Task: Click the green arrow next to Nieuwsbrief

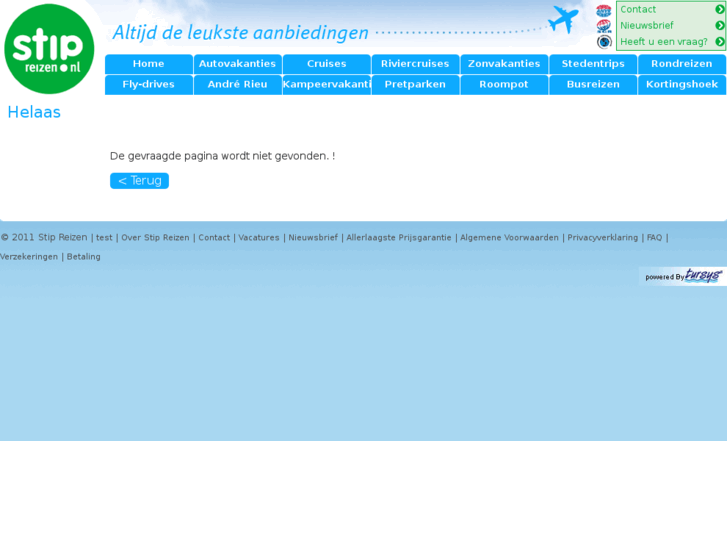Action: pos(720,26)
